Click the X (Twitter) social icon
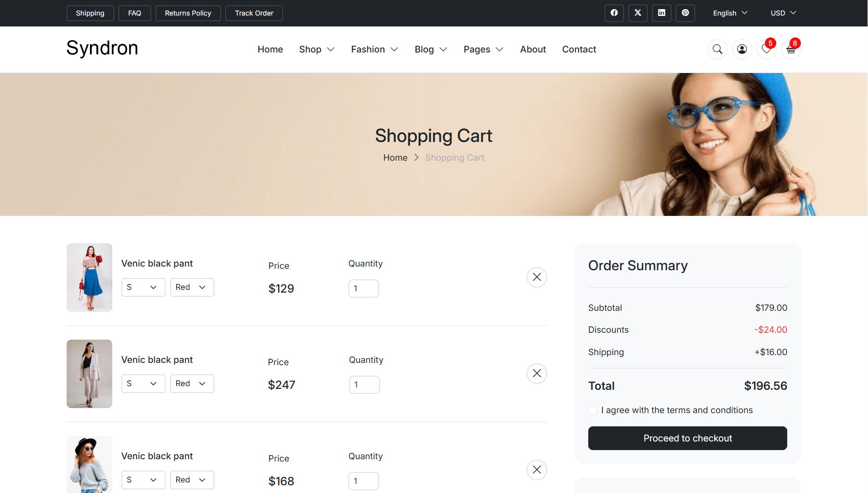 (638, 13)
